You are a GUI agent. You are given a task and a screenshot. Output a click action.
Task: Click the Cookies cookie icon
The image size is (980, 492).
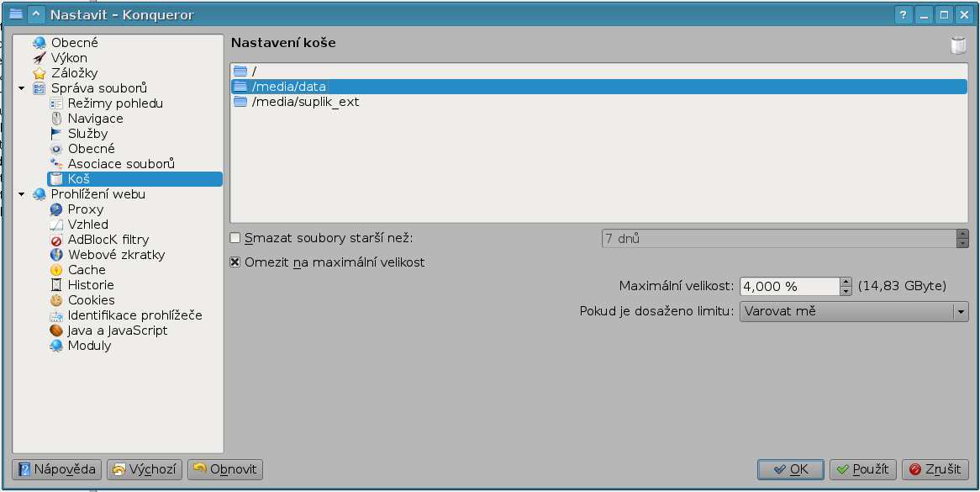click(56, 300)
